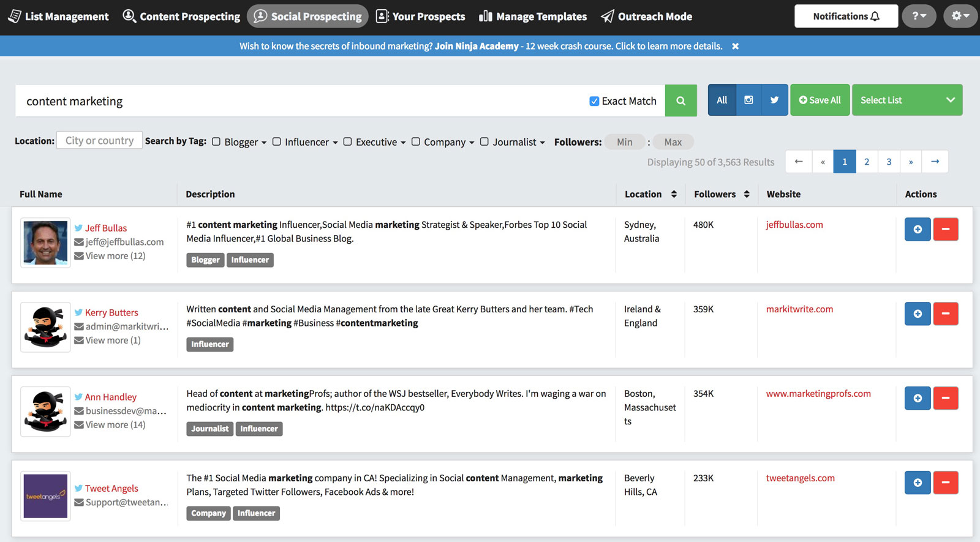This screenshot has height=542, width=980.
Task: Open markitwrite.com website link
Action: click(x=799, y=309)
